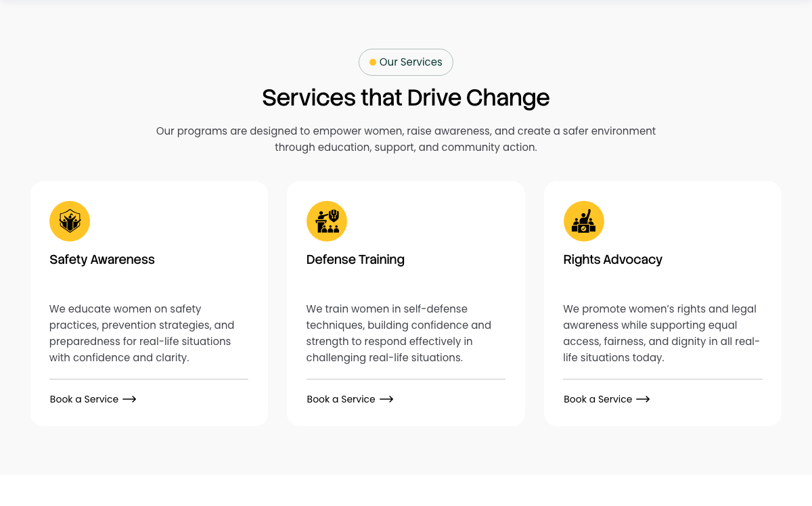Screen dimensions: 812x506
Task: Open Book a Service under Defense Training
Action: coord(350,399)
